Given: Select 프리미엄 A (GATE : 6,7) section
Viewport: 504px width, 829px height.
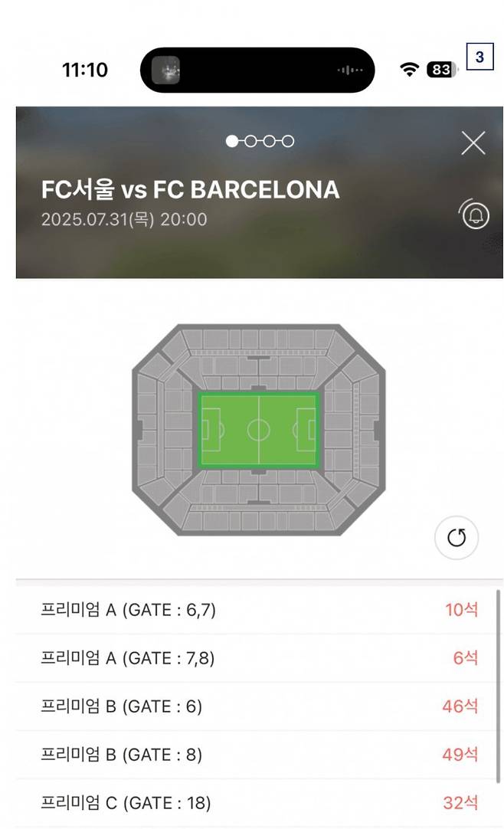Looking at the screenshot, I should (x=129, y=610).
